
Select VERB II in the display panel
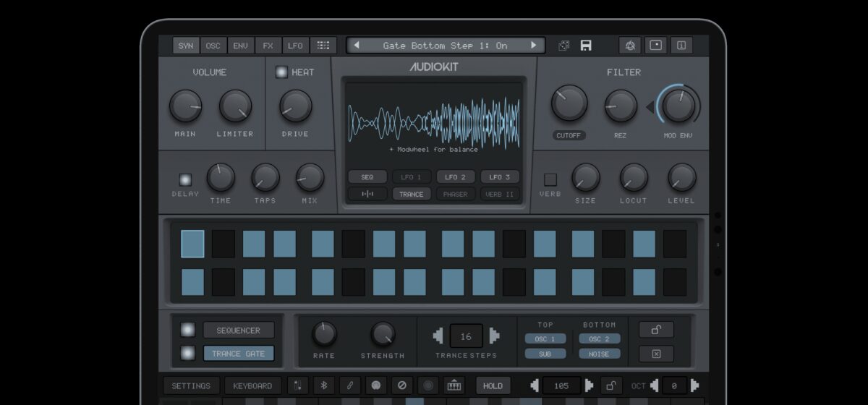click(x=500, y=194)
